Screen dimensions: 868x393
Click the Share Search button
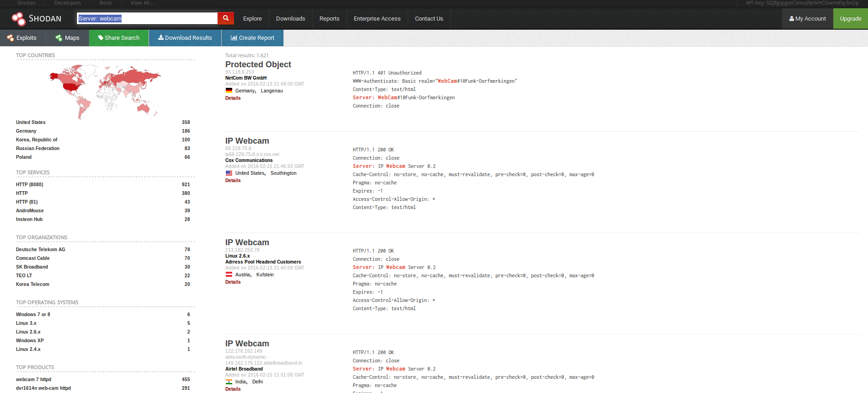pyautogui.click(x=119, y=38)
